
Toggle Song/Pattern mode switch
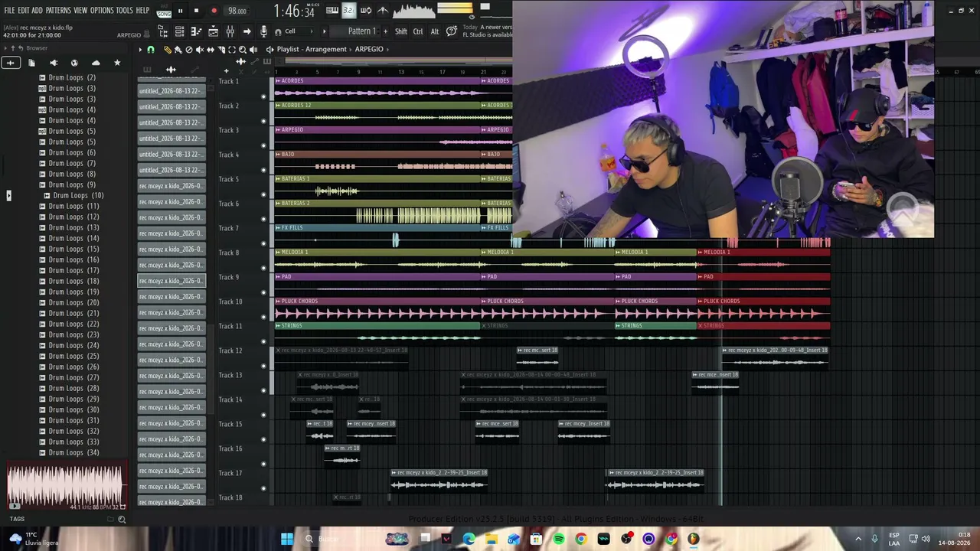tap(164, 11)
